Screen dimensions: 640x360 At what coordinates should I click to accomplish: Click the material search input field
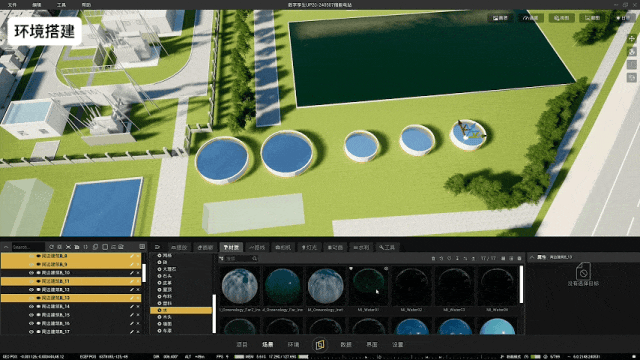pos(241,258)
